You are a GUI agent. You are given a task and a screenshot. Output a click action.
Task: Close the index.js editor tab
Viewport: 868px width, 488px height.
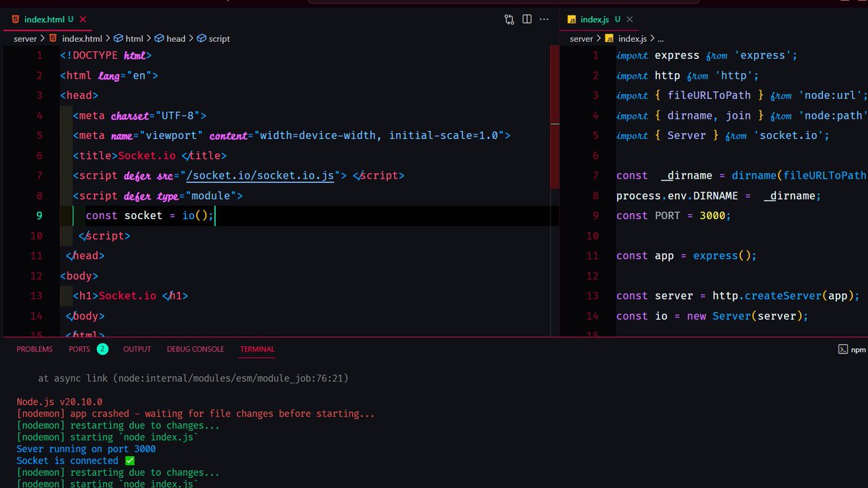[629, 20]
